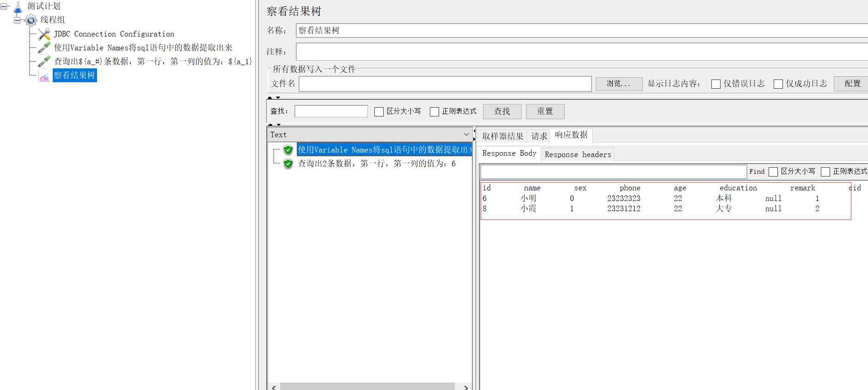Collapse the 测试计划 tree node
The height and width of the screenshot is (390, 868).
4,6
